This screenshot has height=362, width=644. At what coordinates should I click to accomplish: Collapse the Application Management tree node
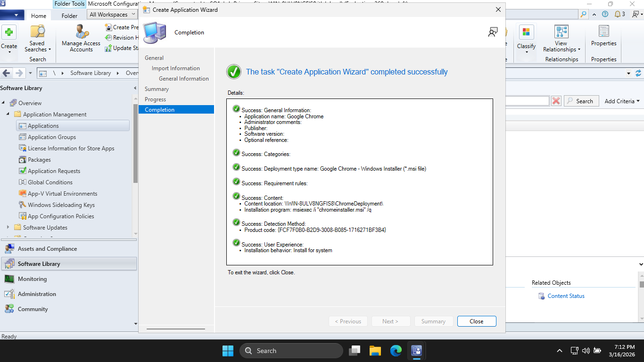[x=8, y=114]
